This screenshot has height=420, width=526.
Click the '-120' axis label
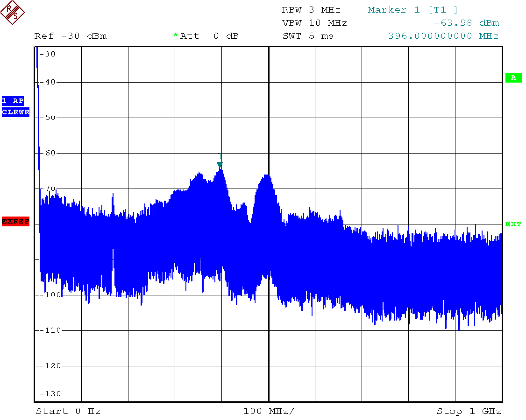click(x=50, y=366)
